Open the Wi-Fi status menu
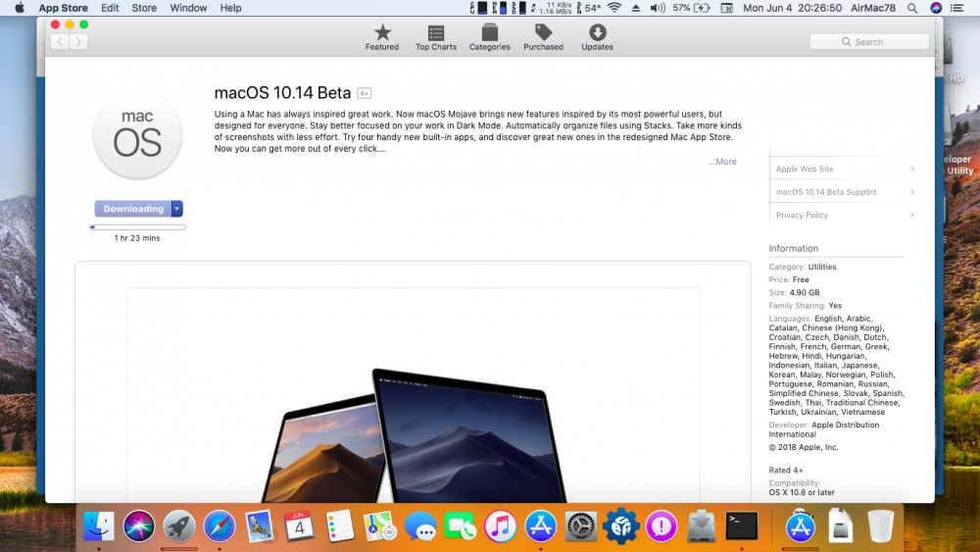 [x=614, y=8]
